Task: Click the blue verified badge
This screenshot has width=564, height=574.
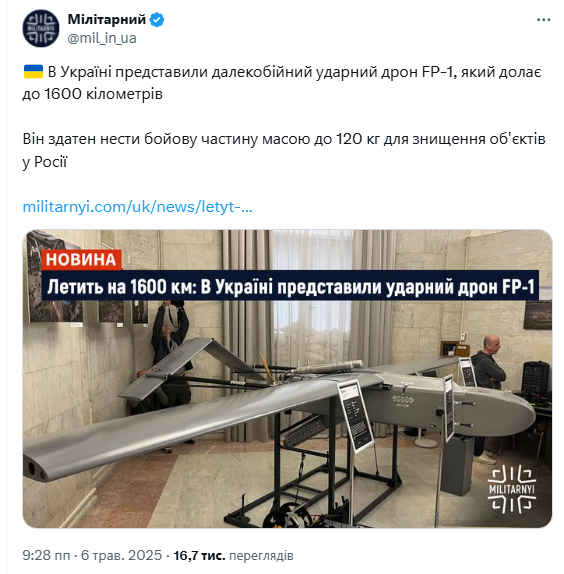Action: (x=157, y=19)
